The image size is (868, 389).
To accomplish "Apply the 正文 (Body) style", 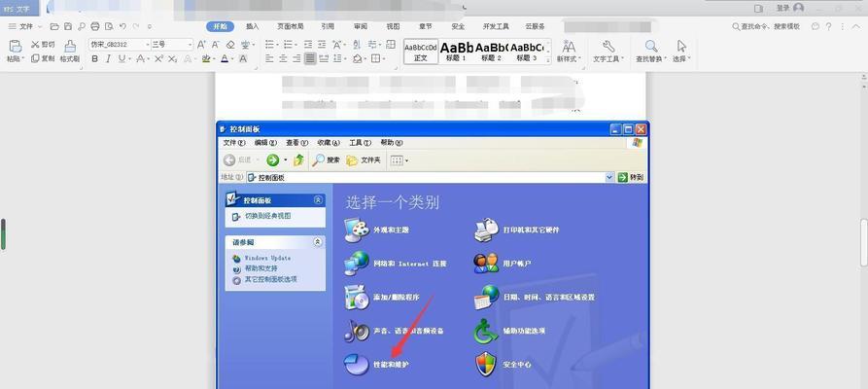I will [421, 52].
